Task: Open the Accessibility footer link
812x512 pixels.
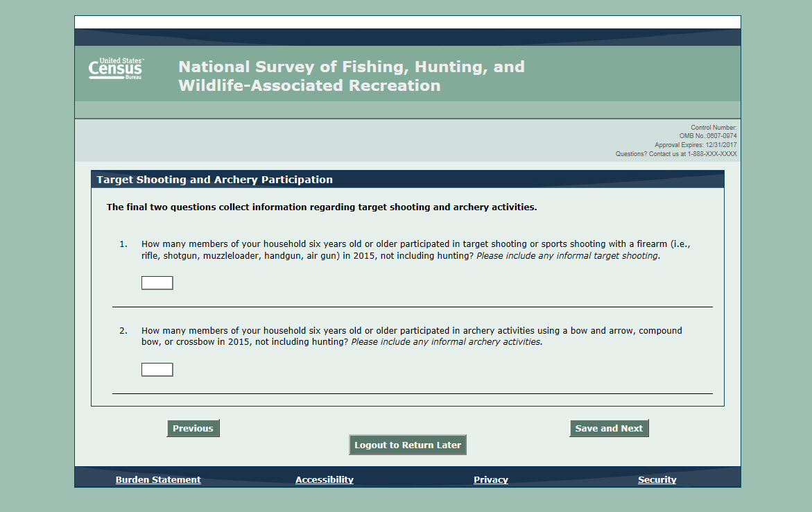Action: [x=324, y=480]
